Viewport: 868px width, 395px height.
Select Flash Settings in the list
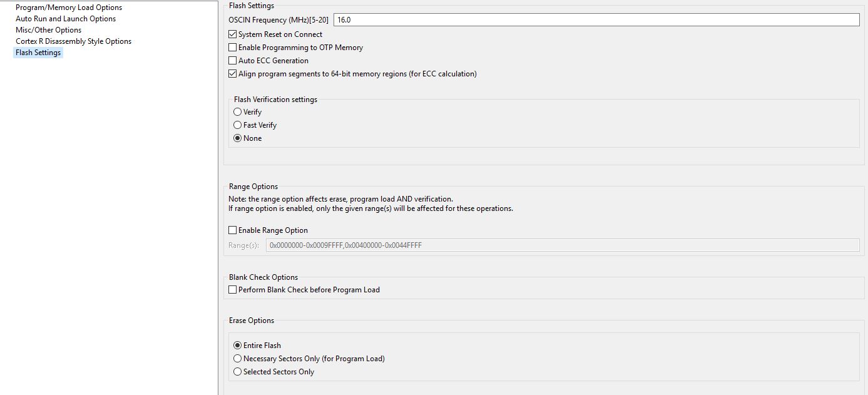(x=38, y=53)
